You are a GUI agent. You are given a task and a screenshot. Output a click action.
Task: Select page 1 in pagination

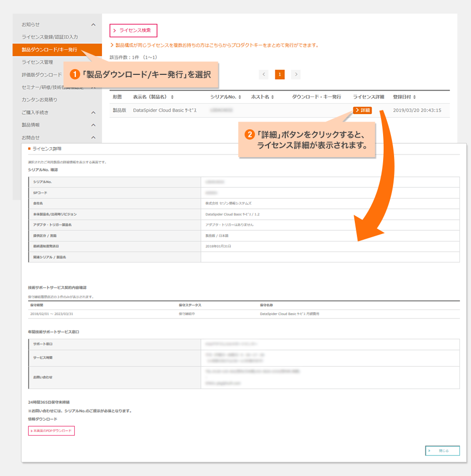click(279, 74)
